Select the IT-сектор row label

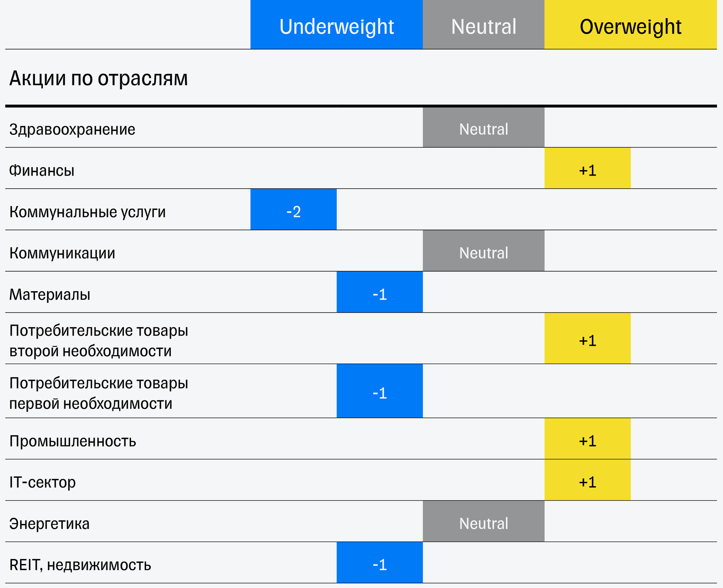click(x=42, y=482)
